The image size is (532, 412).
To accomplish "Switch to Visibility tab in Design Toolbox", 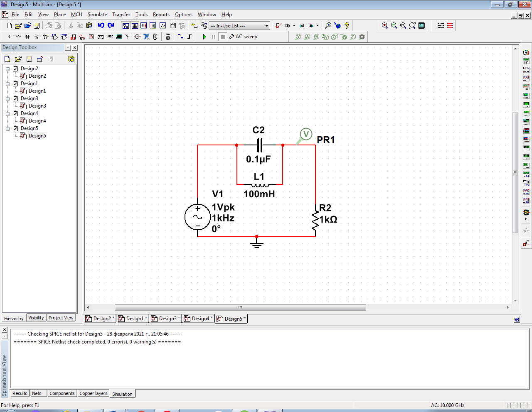I will [36, 318].
